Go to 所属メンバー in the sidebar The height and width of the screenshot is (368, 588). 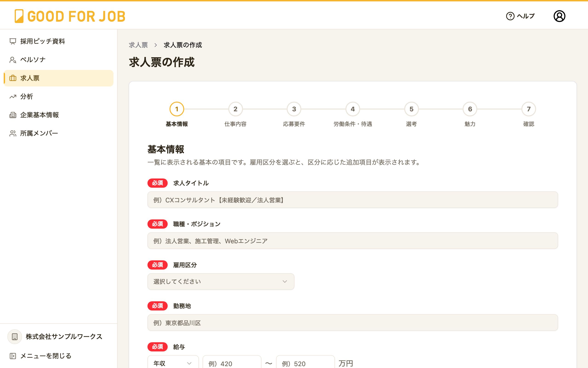click(59, 133)
